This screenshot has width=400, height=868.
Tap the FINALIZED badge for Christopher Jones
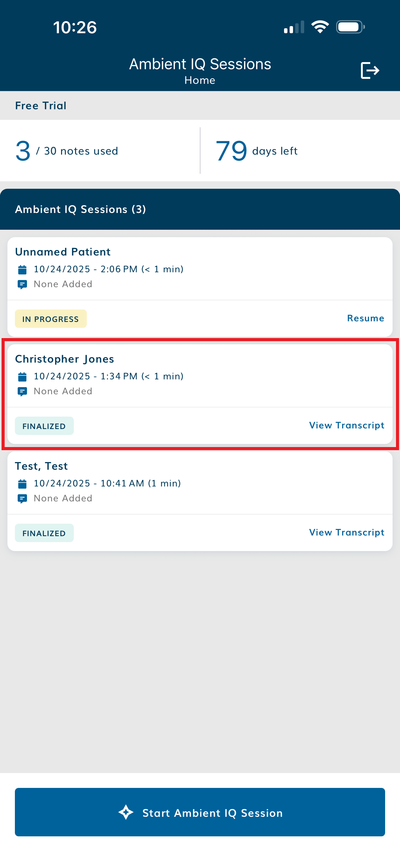44,426
